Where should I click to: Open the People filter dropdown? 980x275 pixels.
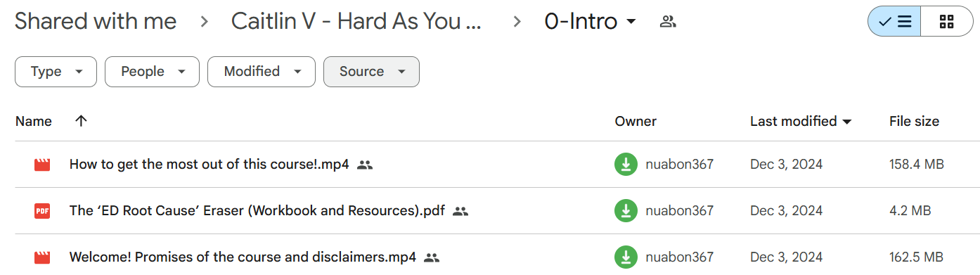pos(152,72)
